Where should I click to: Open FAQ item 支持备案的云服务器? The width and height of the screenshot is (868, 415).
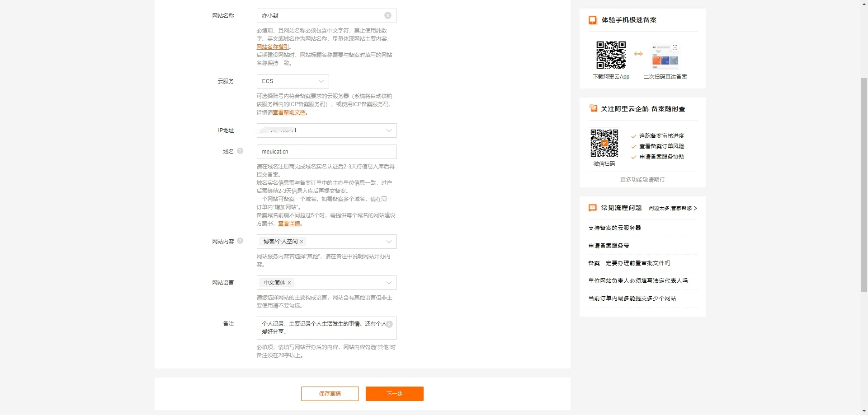[614, 228]
